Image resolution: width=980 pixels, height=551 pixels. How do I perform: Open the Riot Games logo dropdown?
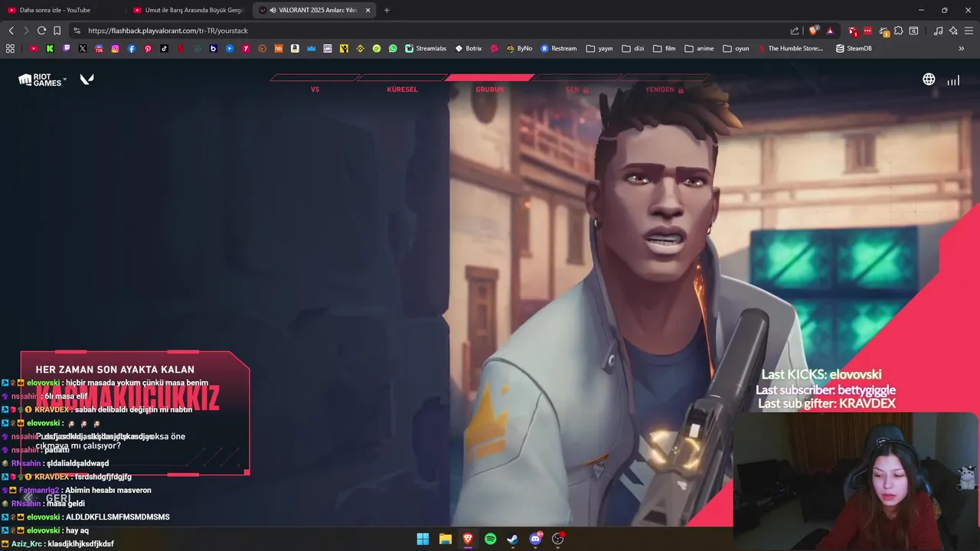coord(42,80)
